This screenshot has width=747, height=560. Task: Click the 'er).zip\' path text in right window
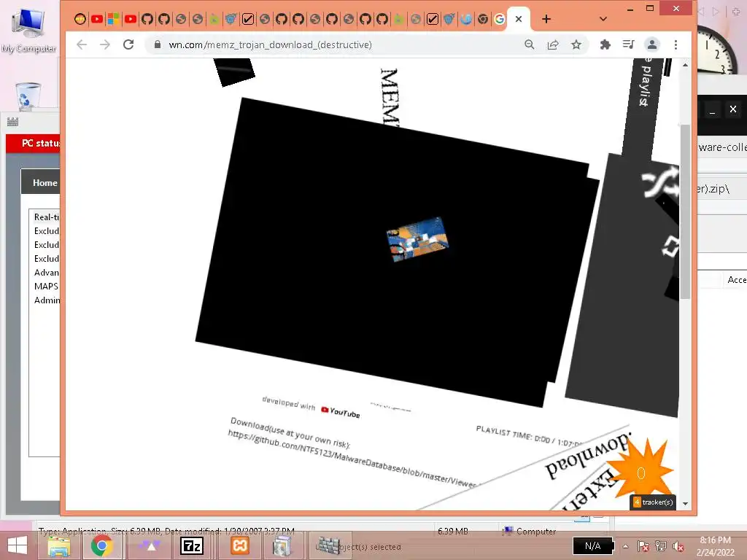(x=713, y=189)
